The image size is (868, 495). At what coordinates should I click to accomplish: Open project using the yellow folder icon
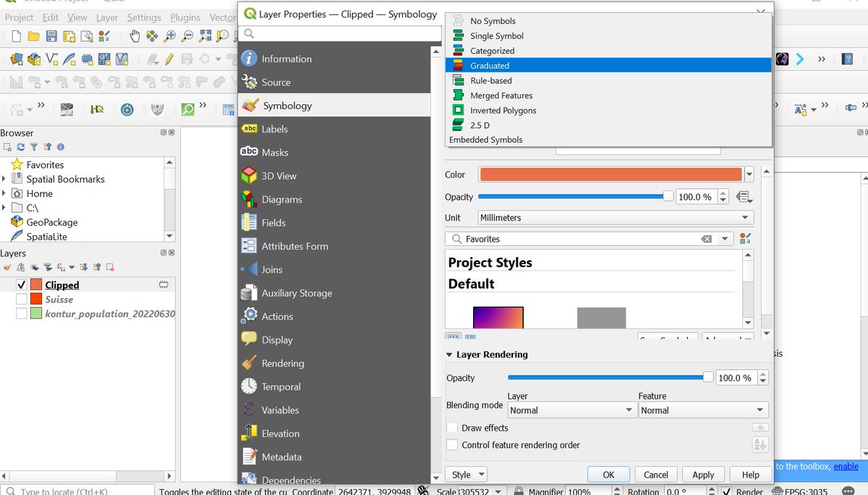pyautogui.click(x=33, y=36)
